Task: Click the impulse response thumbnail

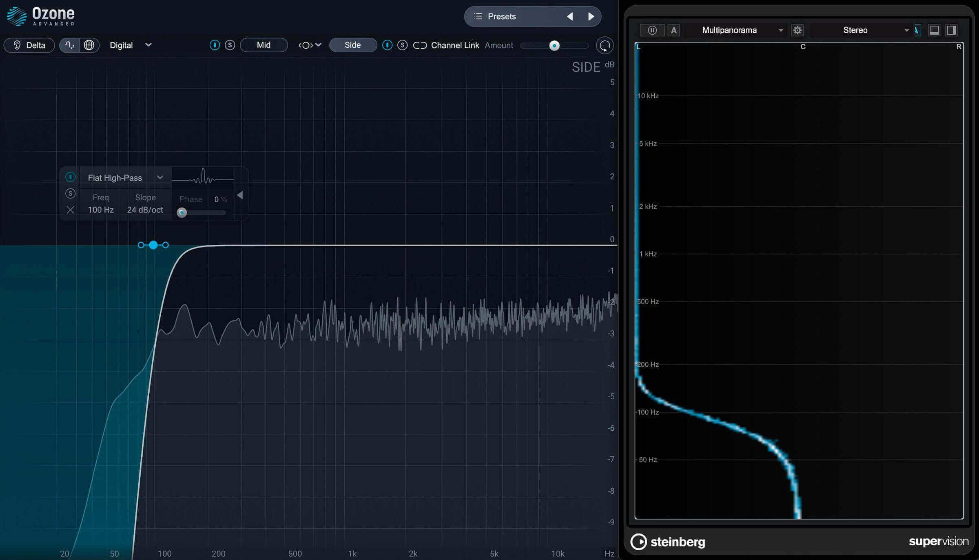Action: point(203,177)
